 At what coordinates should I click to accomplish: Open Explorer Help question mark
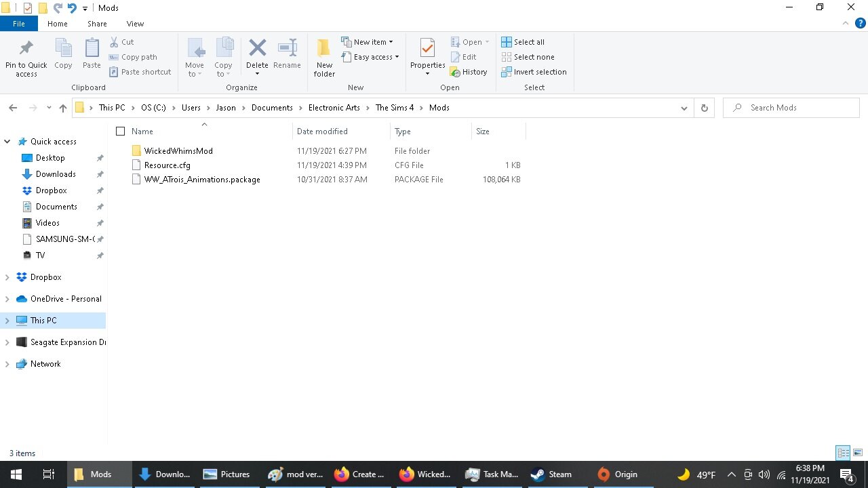(861, 24)
